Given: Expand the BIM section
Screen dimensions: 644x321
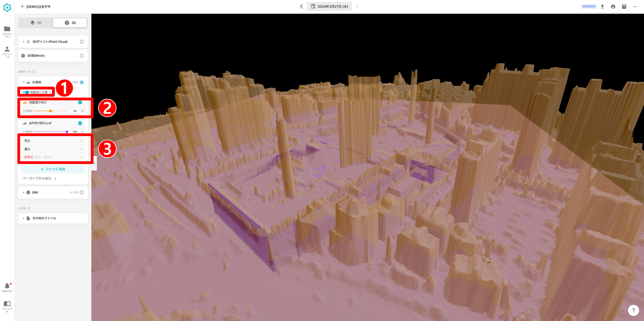Looking at the screenshot, I should tap(24, 192).
